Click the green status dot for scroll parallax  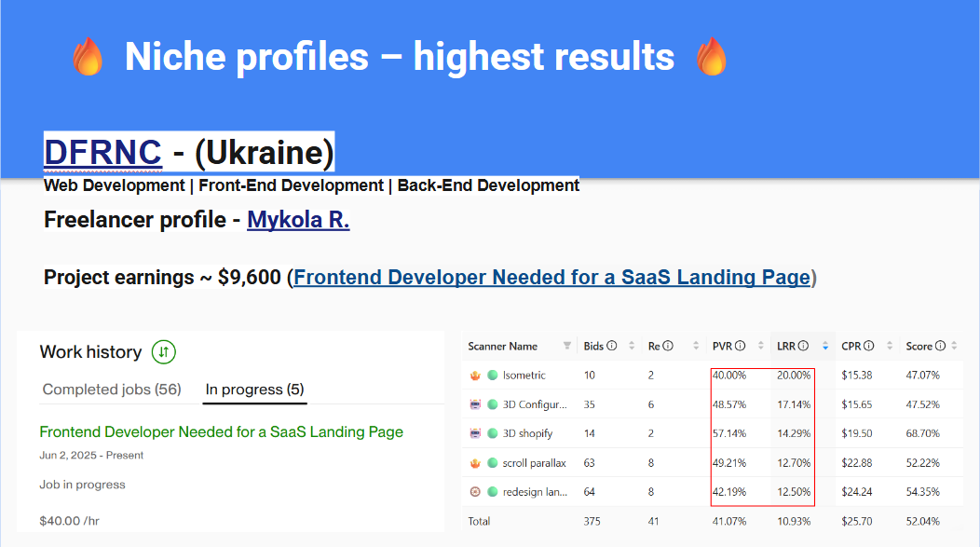pyautogui.click(x=493, y=462)
